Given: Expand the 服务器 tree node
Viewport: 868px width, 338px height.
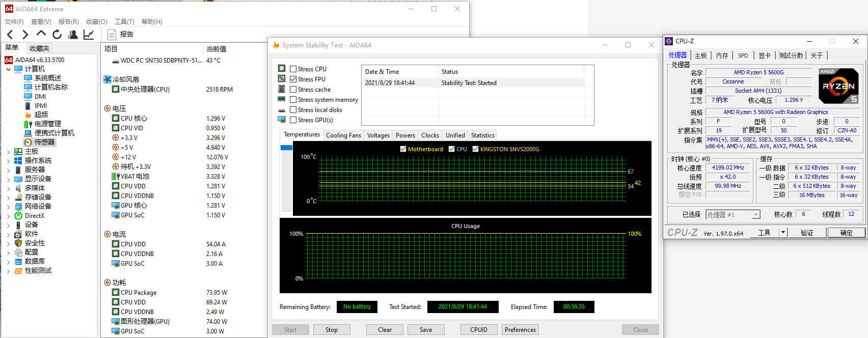Looking at the screenshot, I should (8, 170).
